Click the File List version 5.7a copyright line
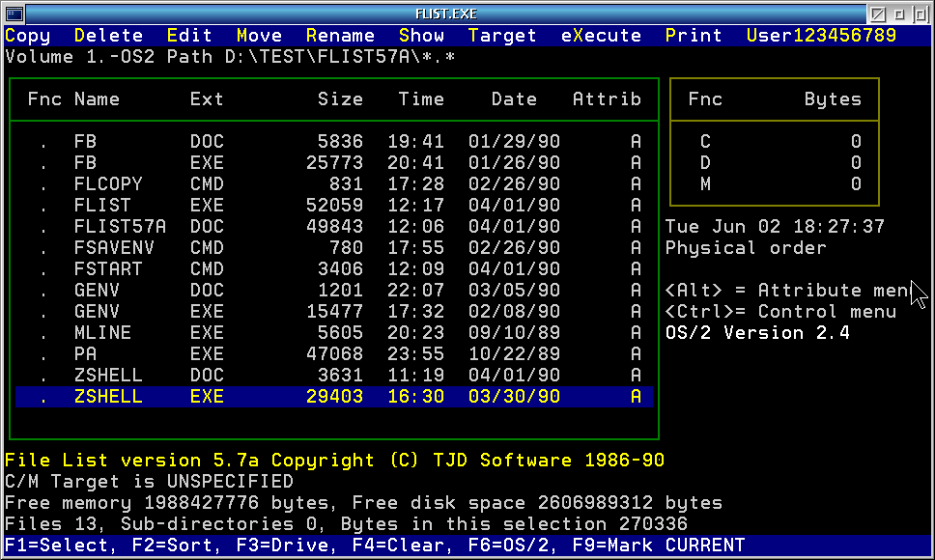Image resolution: width=935 pixels, height=560 pixels. 334,461
